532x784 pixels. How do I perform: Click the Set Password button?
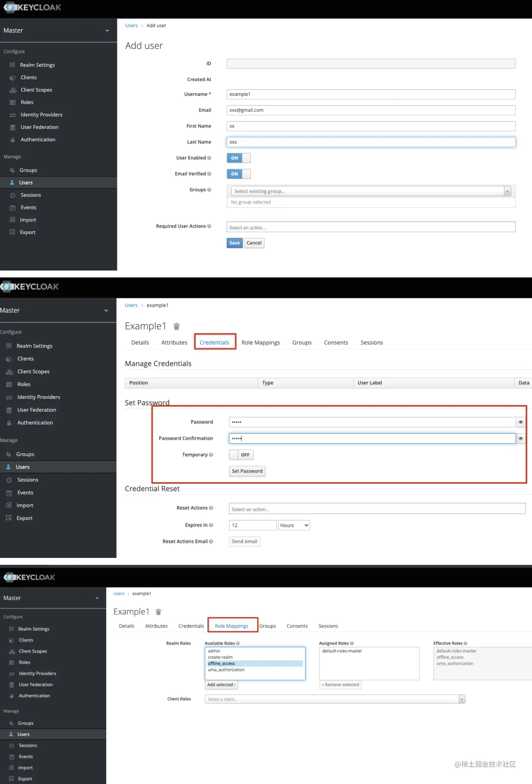(x=247, y=471)
